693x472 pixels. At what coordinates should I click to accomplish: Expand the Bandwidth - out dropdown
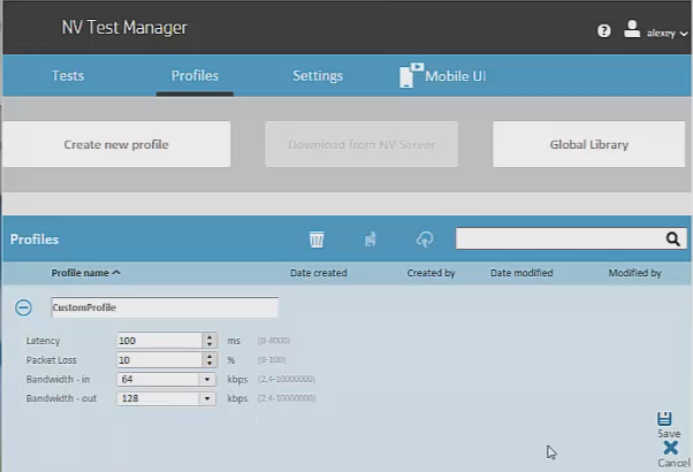208,399
